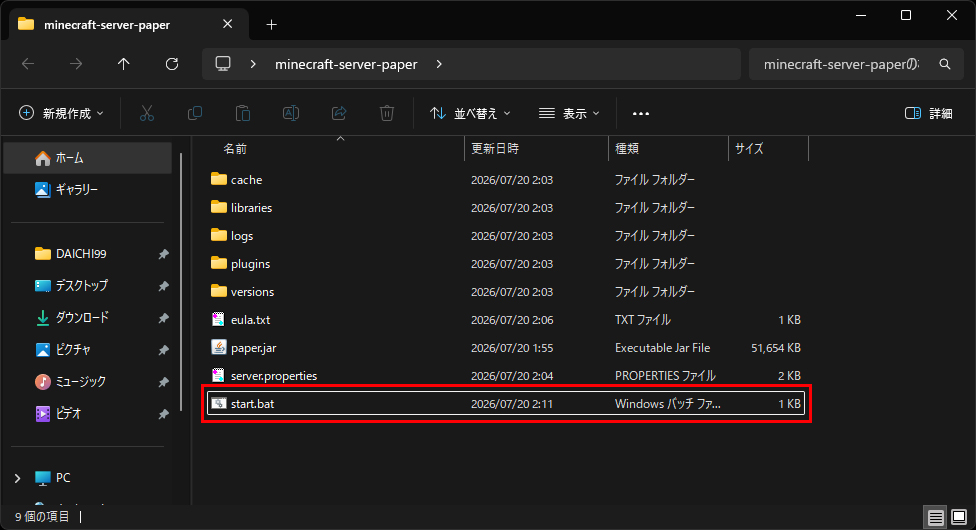Image resolution: width=976 pixels, height=530 pixels.
Task: Switch to details list view in status bar
Action: [936, 517]
